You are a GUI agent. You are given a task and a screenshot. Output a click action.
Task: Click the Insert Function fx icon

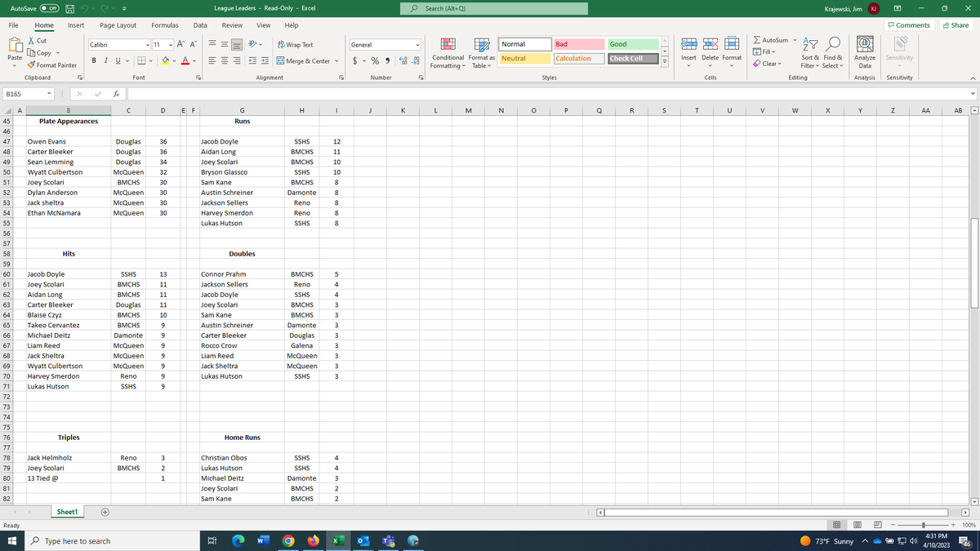(x=117, y=94)
